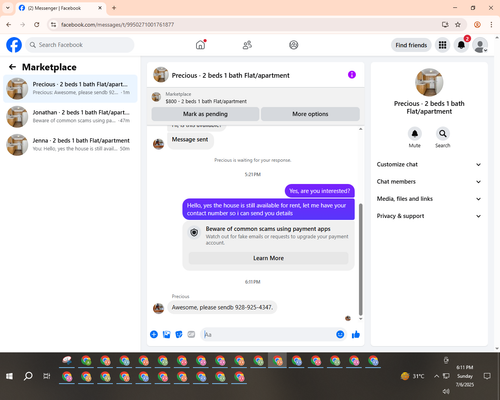Open the taskbar clock and date
This screenshot has height=400, width=500.
pyautogui.click(x=465, y=376)
